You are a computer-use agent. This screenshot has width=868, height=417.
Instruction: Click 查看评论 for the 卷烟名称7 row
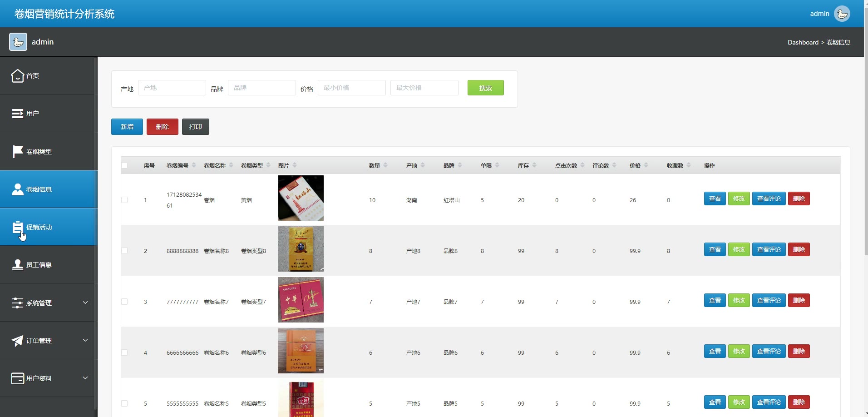click(x=769, y=300)
